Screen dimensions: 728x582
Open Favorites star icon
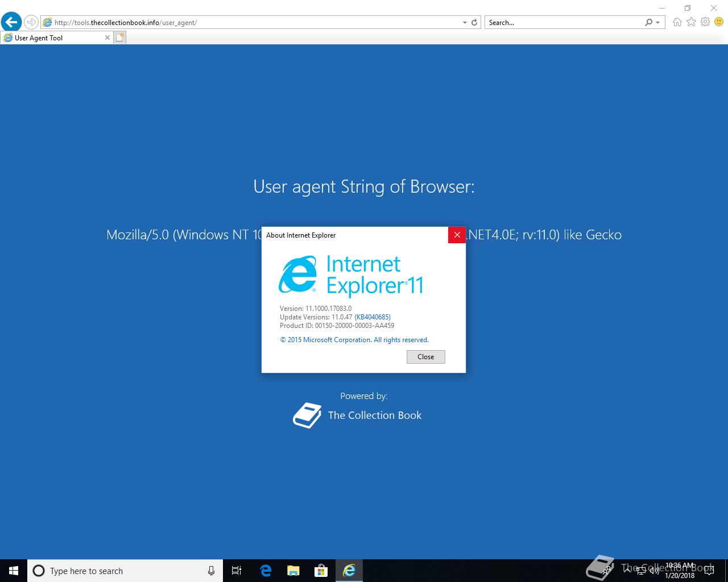point(691,22)
